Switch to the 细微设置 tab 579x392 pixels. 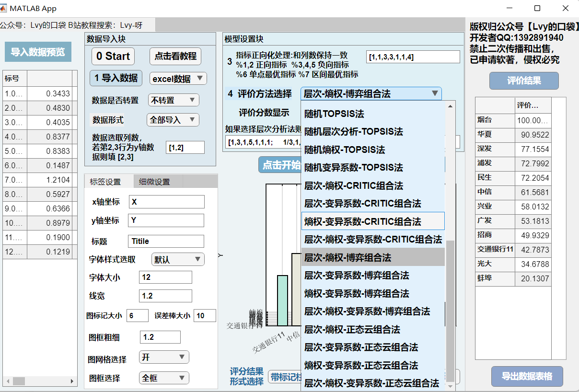coord(154,182)
